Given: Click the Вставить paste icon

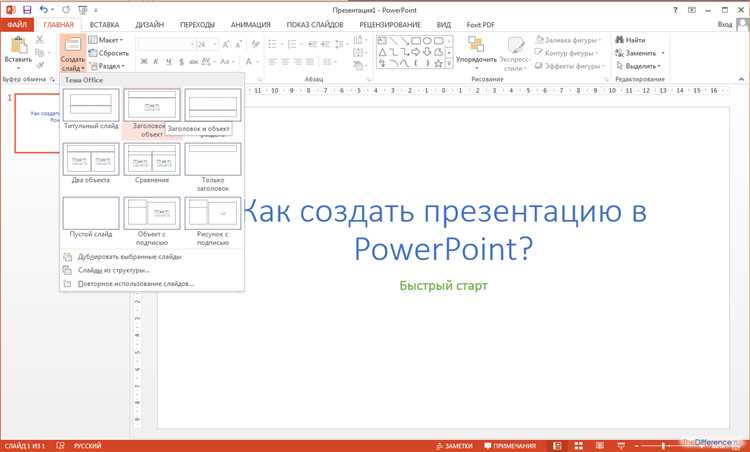Looking at the screenshot, I should pos(19,45).
